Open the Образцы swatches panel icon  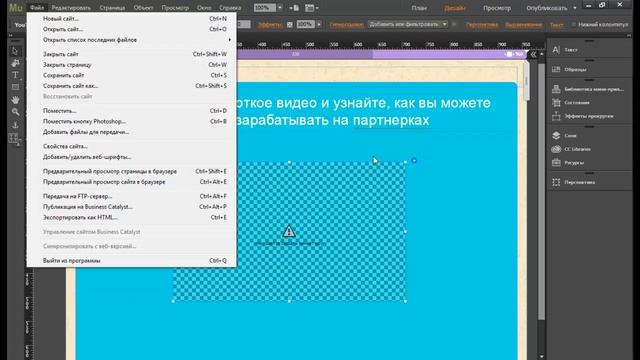click(556, 69)
